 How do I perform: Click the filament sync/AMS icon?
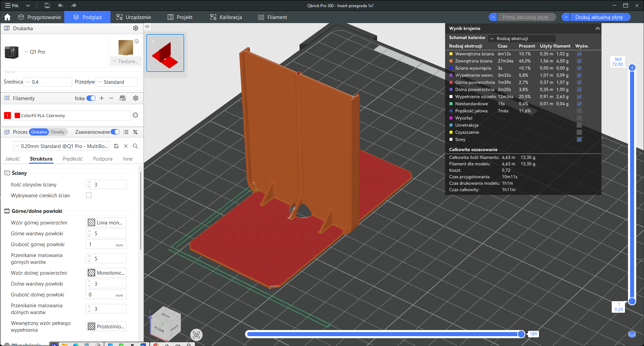click(x=123, y=98)
